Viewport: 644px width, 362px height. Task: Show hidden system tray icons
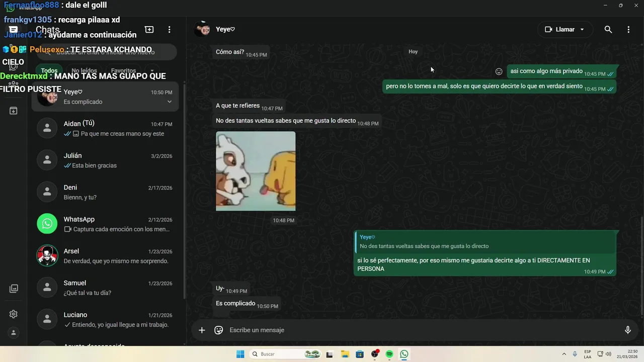pos(564,354)
